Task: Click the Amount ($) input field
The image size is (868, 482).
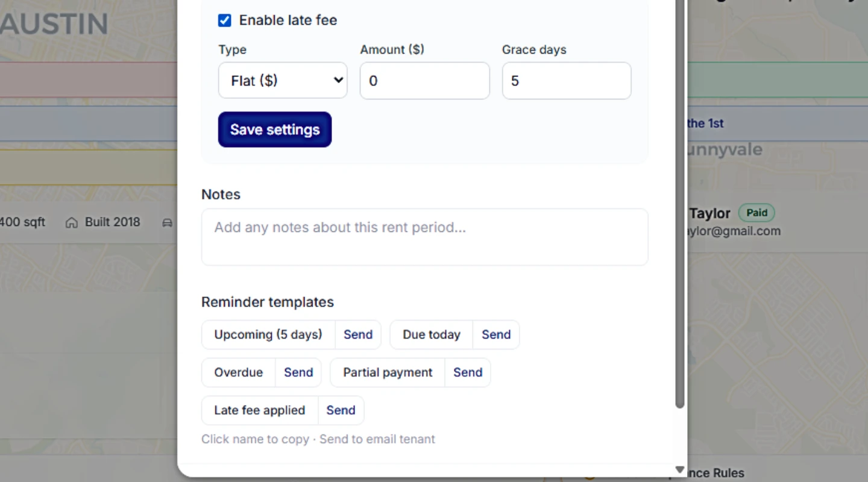Action: coord(425,81)
